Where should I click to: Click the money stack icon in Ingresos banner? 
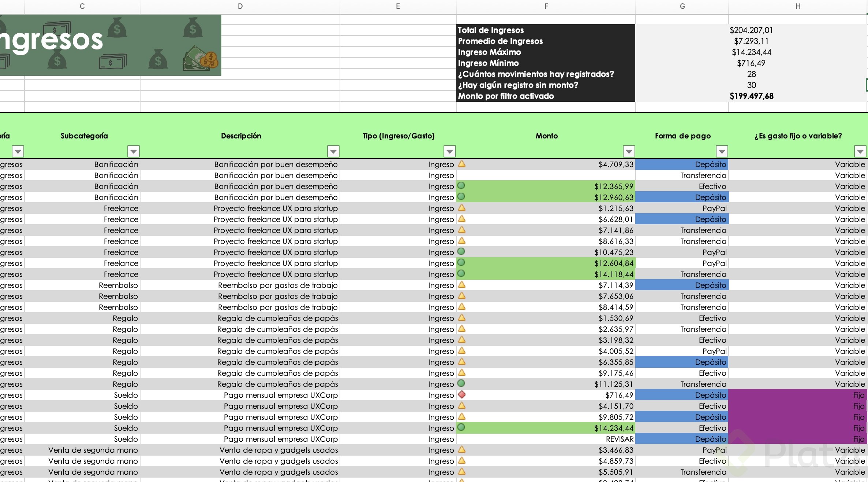[x=200, y=58]
